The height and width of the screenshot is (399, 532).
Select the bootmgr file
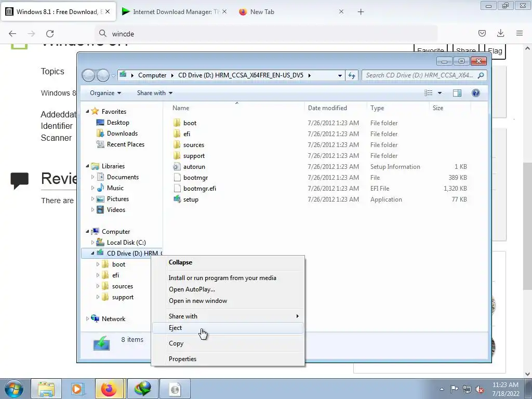(x=195, y=178)
